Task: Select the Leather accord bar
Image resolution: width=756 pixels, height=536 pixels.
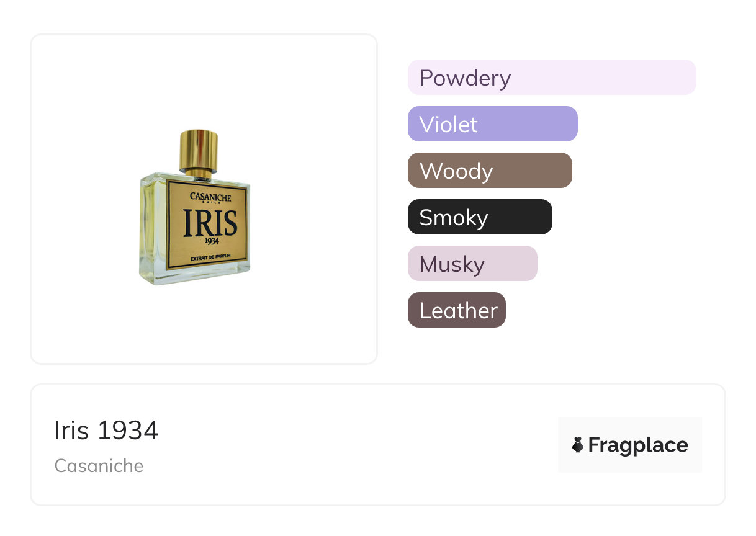Action: [x=456, y=310]
